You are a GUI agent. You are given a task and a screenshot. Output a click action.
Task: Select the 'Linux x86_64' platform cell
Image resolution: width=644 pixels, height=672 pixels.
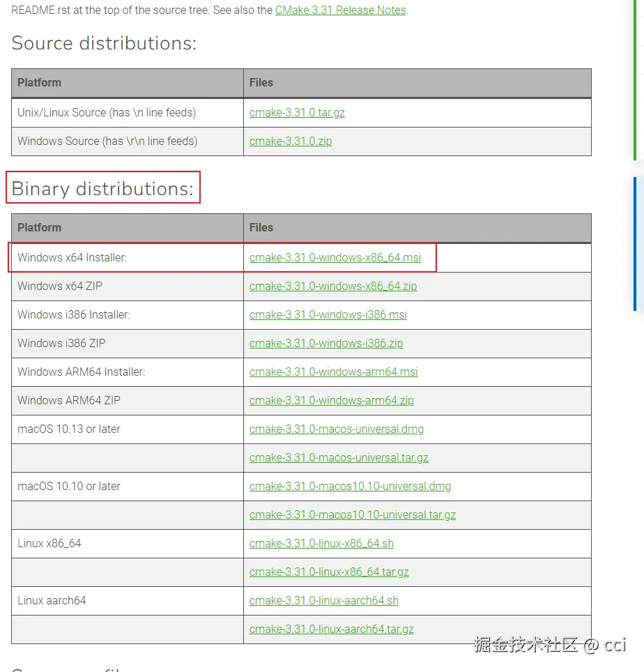click(x=128, y=544)
